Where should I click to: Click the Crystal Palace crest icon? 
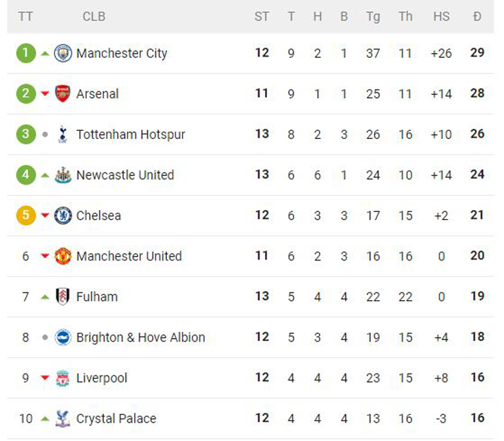click(x=63, y=419)
